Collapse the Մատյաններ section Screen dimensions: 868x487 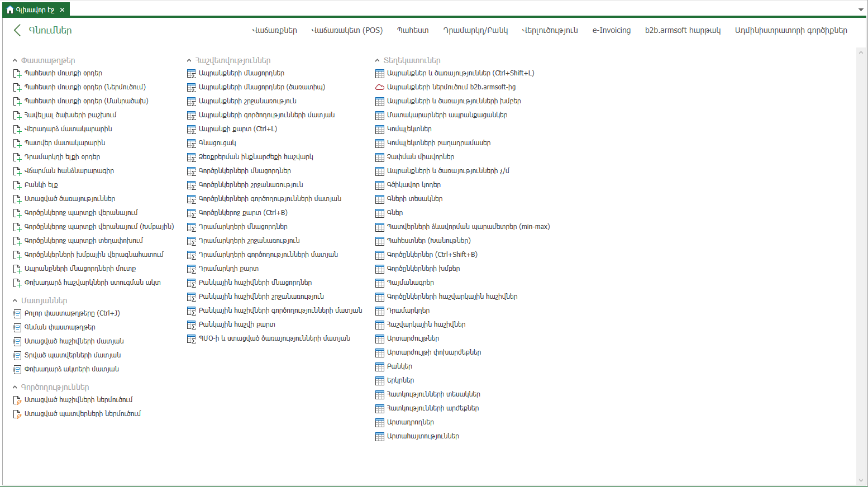tap(15, 300)
